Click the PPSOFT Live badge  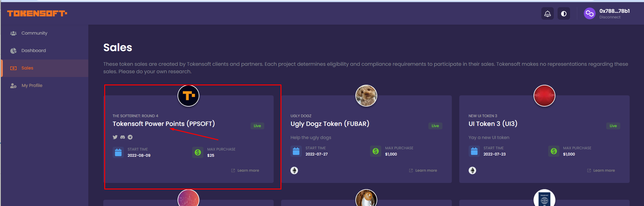click(257, 126)
